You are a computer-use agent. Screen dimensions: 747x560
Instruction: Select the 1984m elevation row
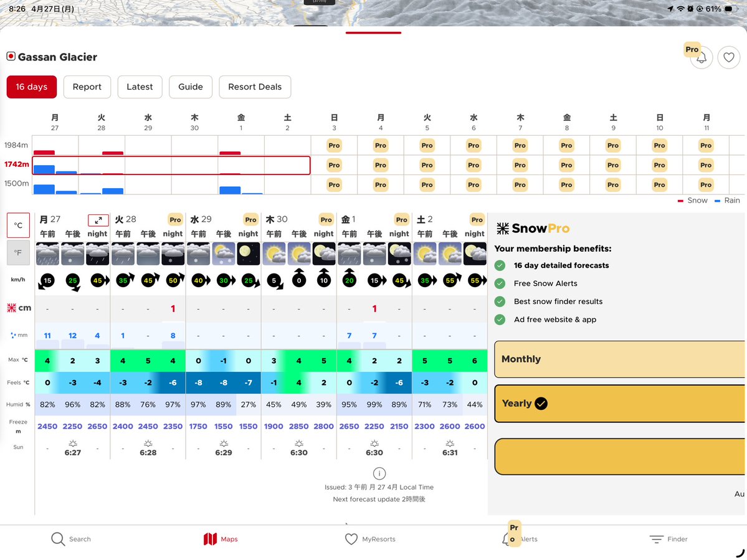[x=16, y=145]
